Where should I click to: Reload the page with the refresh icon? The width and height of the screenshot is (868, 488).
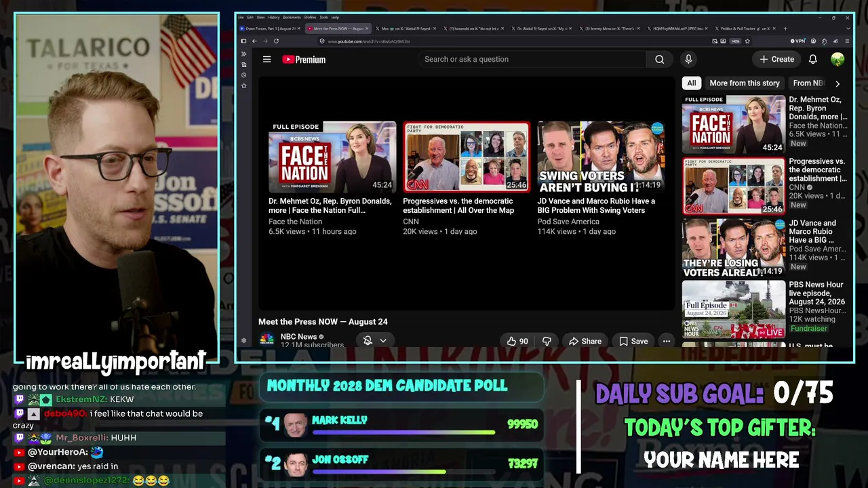pos(276,41)
